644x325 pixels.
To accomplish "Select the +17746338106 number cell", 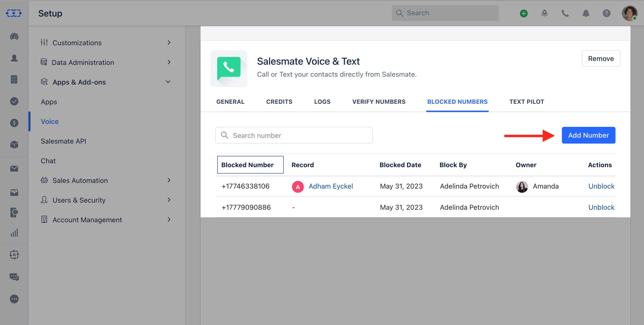I will pyautogui.click(x=246, y=186).
